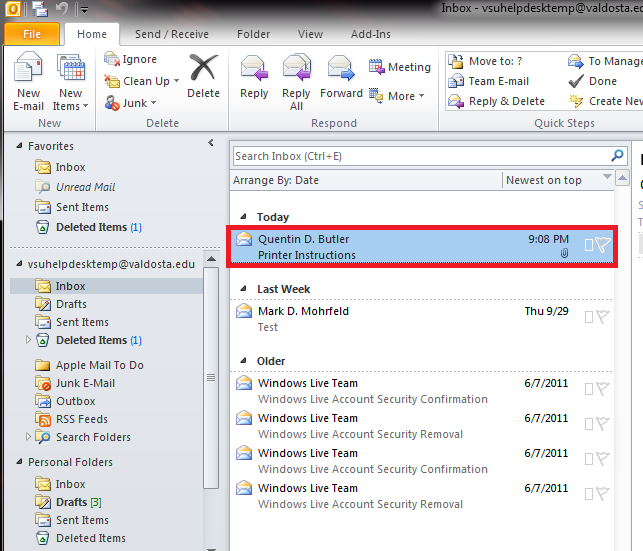The height and width of the screenshot is (551, 643).
Task: Open the Printer Instructions message from Quentin D. Butler
Action: point(422,246)
